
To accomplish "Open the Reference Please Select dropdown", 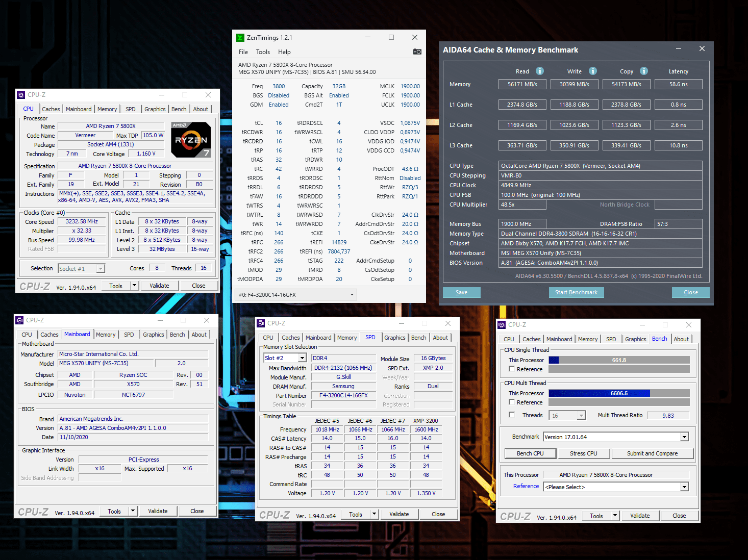I will pyautogui.click(x=684, y=487).
